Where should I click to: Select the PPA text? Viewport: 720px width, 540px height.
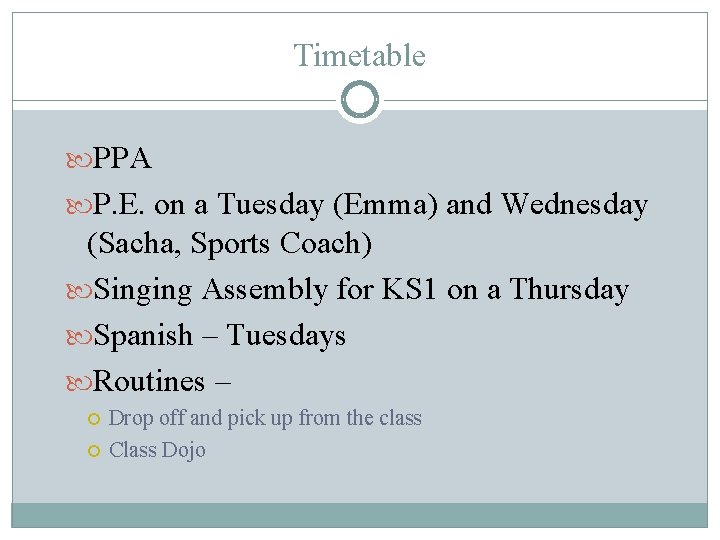tap(122, 158)
